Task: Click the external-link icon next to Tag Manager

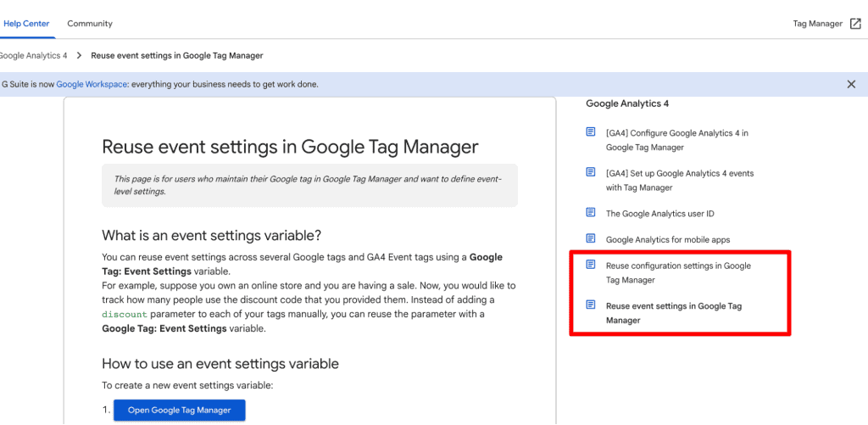Action: tap(855, 24)
